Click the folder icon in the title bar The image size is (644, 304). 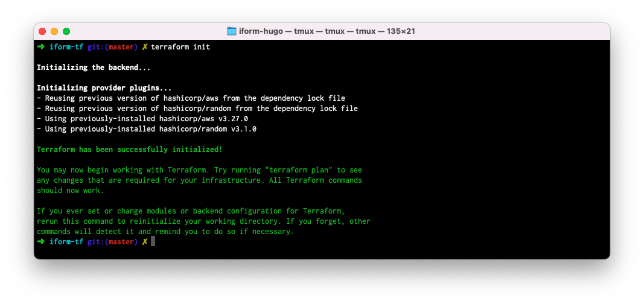pyautogui.click(x=232, y=31)
